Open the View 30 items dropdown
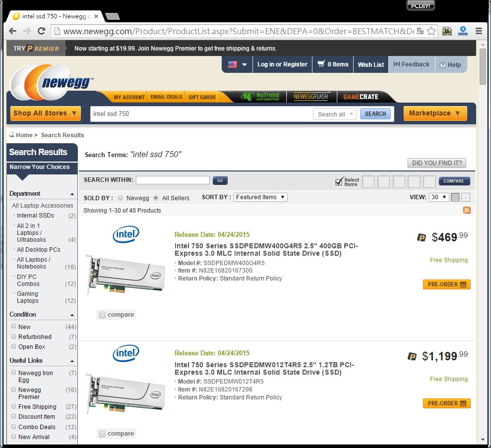Screen dimensions: 491x448 (439, 197)
